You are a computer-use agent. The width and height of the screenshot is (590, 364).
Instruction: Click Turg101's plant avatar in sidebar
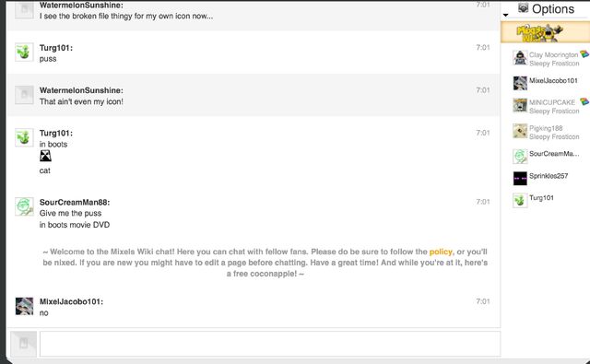coord(520,200)
